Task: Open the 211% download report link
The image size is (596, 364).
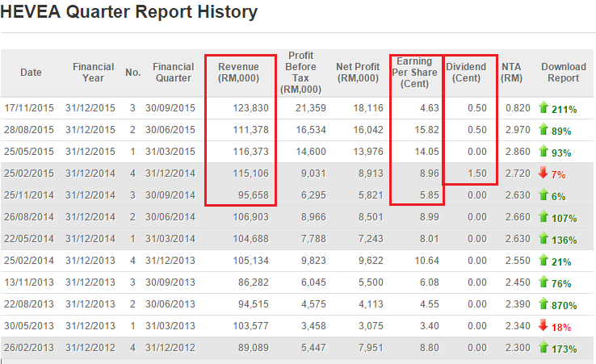Action: click(564, 110)
